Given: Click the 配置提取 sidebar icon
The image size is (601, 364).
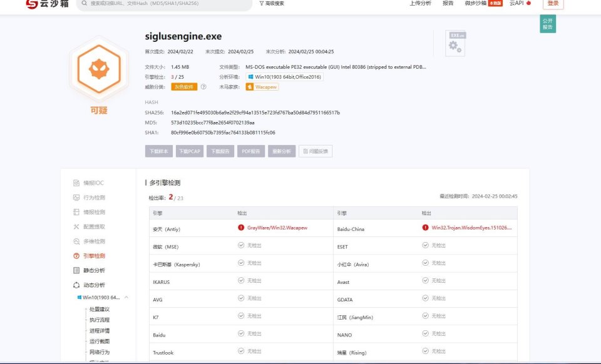Looking at the screenshot, I should coord(76,226).
